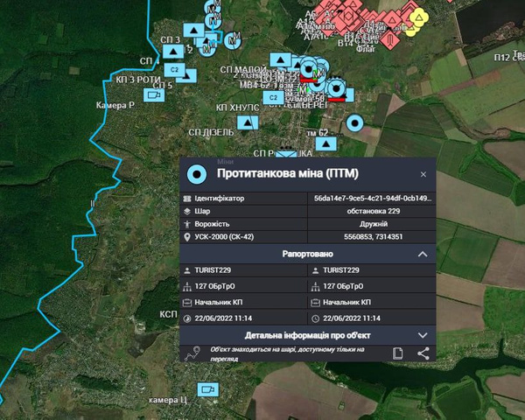
Task: Click the layer value обстановка 229
Action: click(x=374, y=211)
